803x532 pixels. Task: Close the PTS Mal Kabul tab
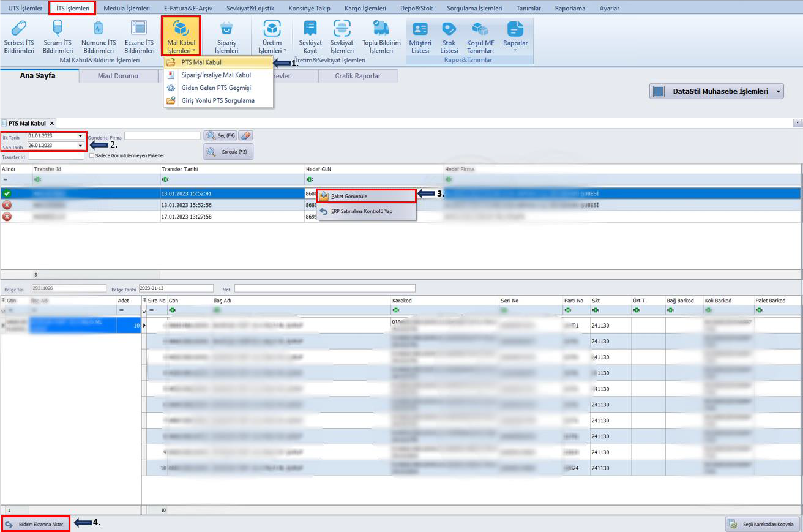coord(52,123)
